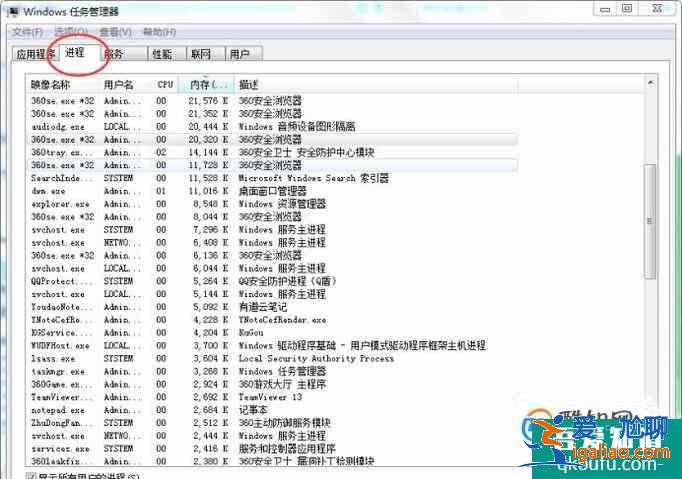682x479 pixels.
Task: Open the 性能 tab
Action: click(167, 54)
